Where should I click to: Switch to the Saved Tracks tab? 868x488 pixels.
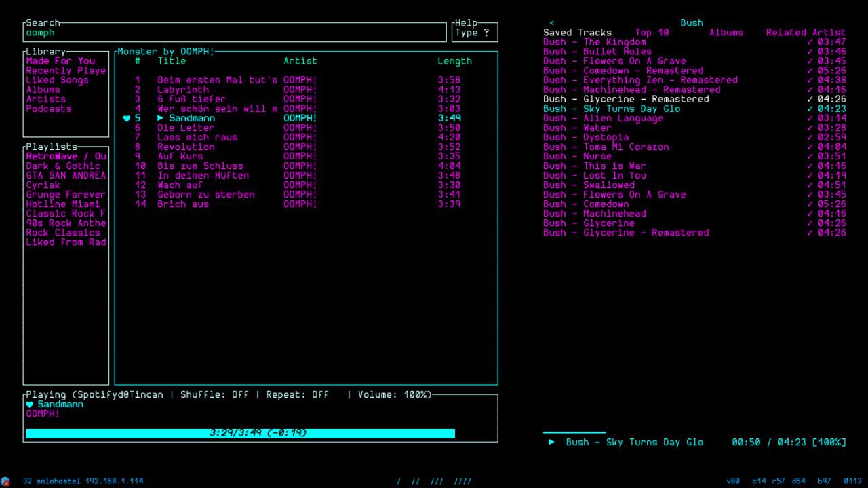577,33
